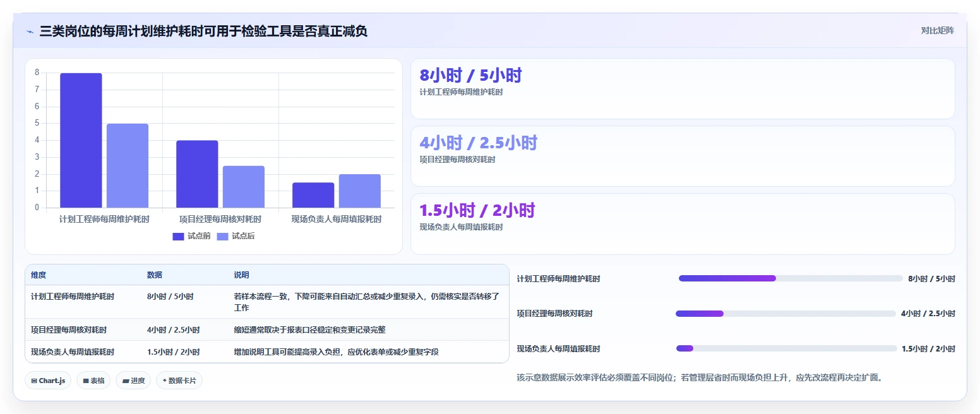Click the 试点前 bar for 现场负责人
Viewport: 980px width, 414px height.
coord(313,195)
